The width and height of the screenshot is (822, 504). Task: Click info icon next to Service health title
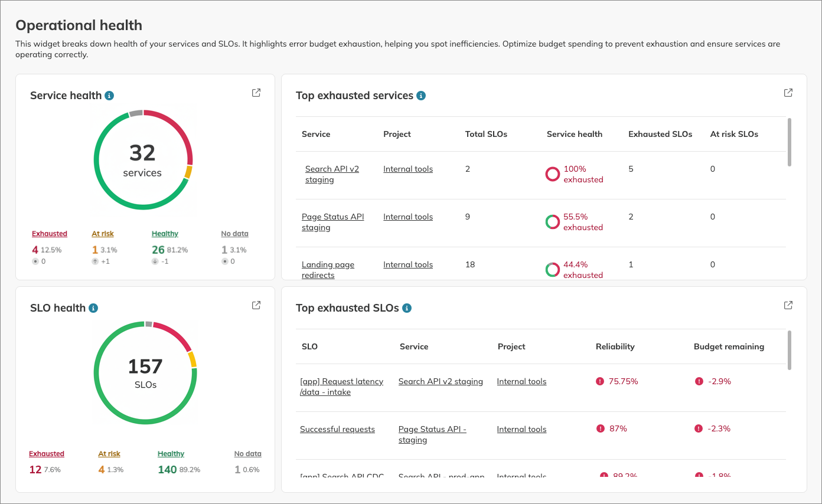109,96
